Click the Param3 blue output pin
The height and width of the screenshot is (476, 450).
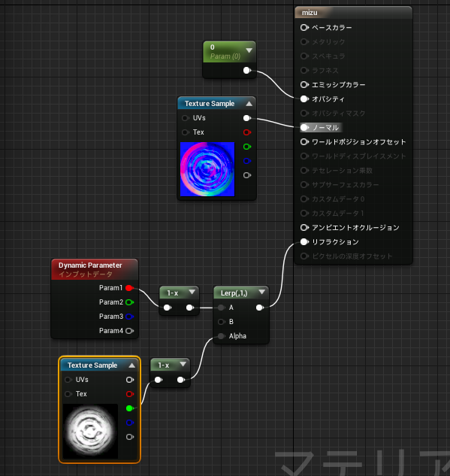click(x=129, y=317)
